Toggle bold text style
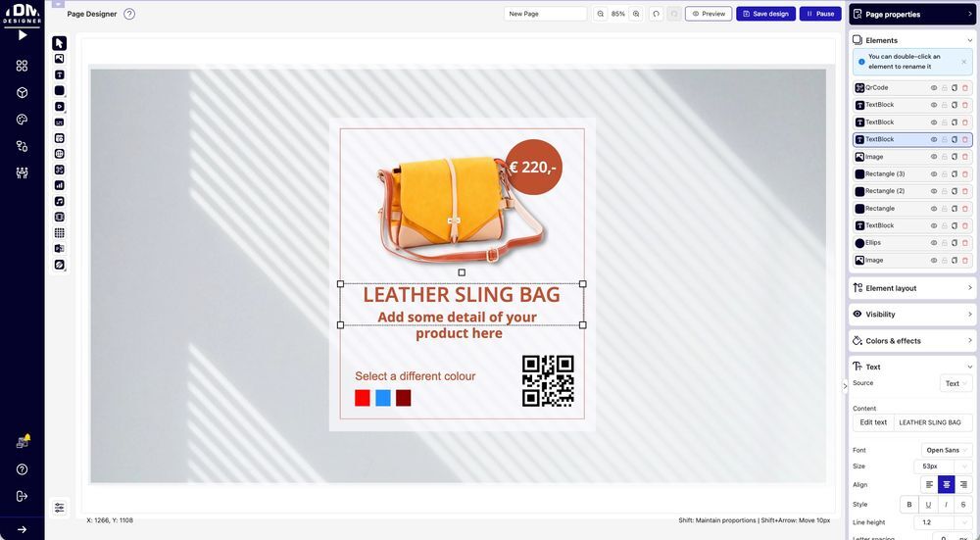The width and height of the screenshot is (980, 540). click(x=908, y=505)
